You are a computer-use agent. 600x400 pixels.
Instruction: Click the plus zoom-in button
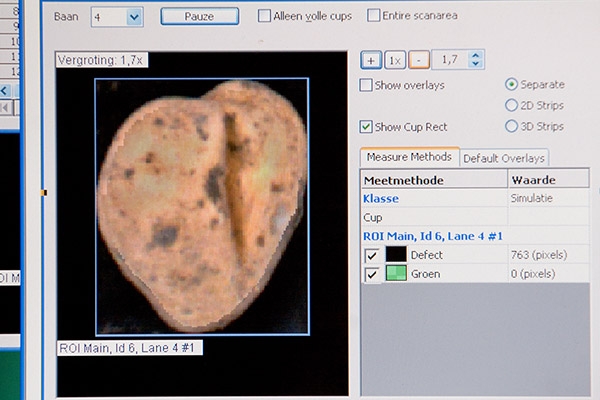(371, 61)
